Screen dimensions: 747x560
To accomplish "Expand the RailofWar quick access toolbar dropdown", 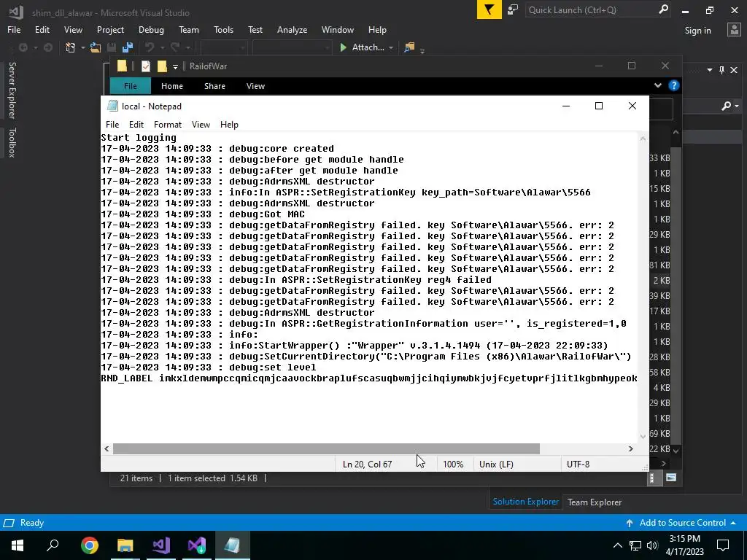I will pyautogui.click(x=175, y=66).
